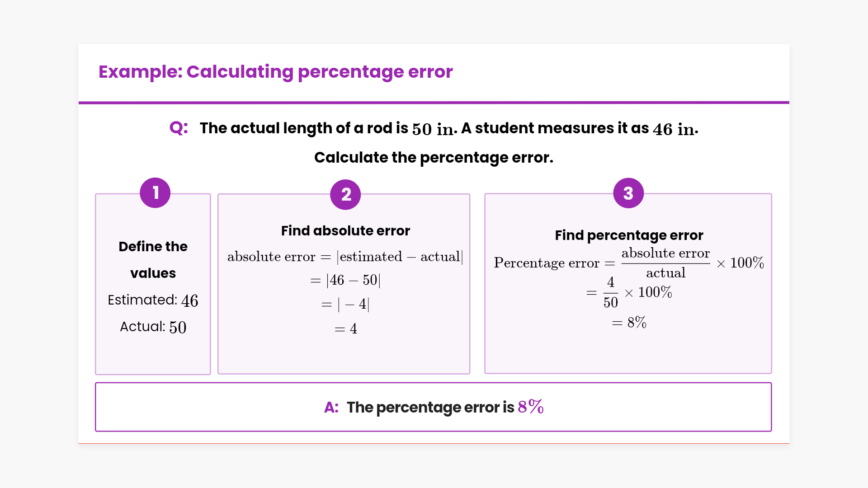868x488 pixels.
Task: Click the "4 over 50" fraction
Action: [610, 292]
